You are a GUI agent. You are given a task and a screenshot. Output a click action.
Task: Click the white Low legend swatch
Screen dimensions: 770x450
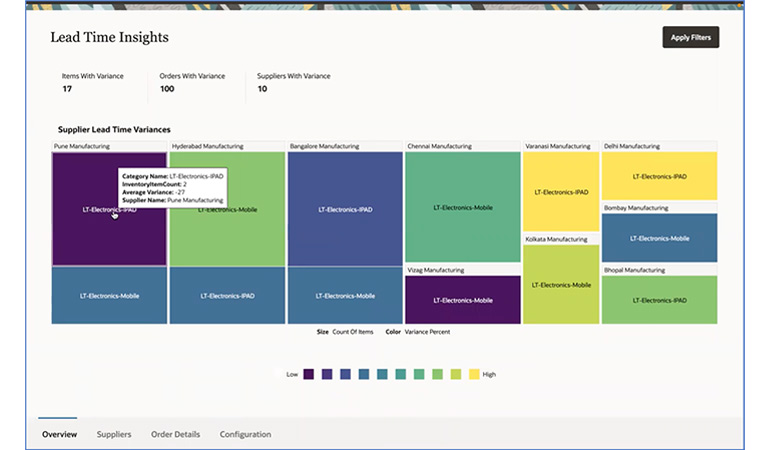click(x=277, y=374)
